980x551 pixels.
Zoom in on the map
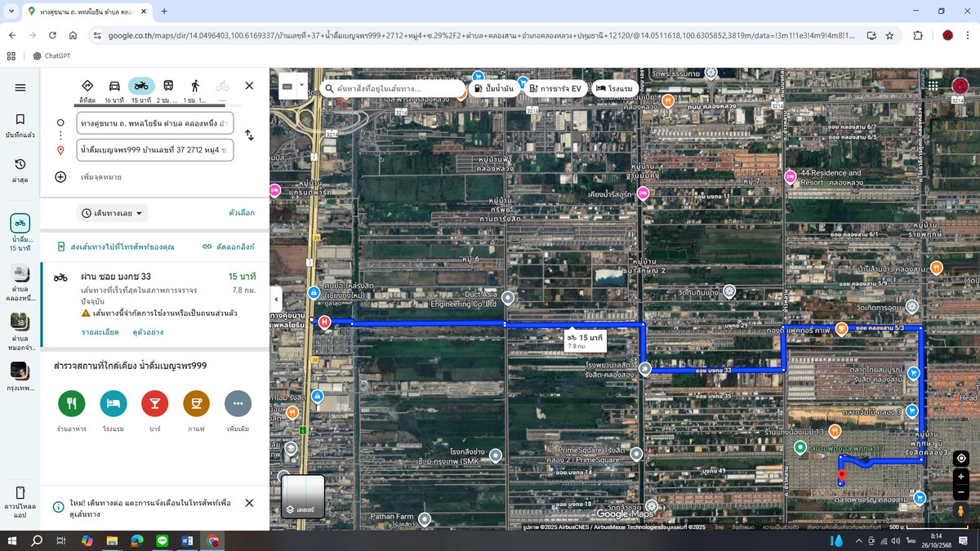(961, 477)
